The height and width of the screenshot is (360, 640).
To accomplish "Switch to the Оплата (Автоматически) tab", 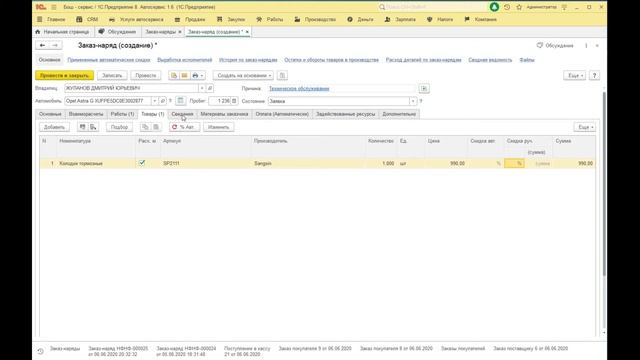I will click(282, 114).
